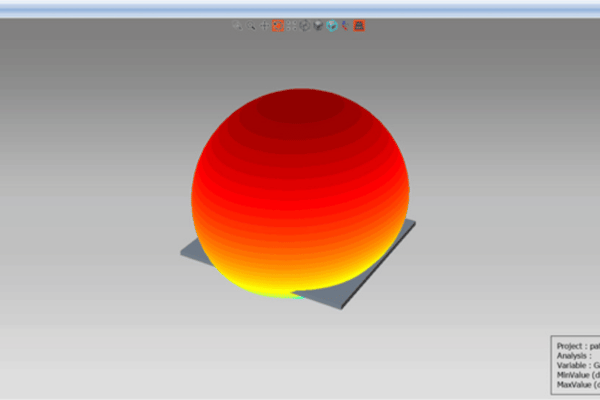Click the Variable line in info box
This screenshot has width=600, height=400.
coord(577,365)
